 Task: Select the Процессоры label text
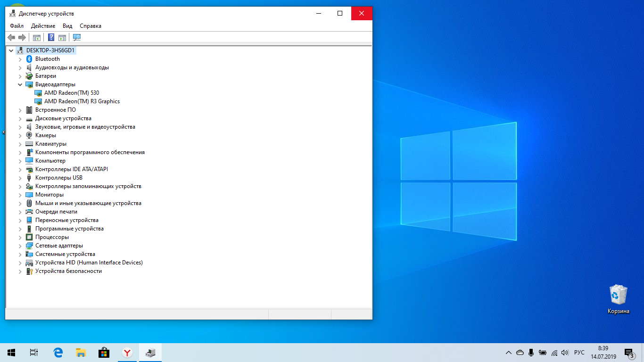click(52, 237)
